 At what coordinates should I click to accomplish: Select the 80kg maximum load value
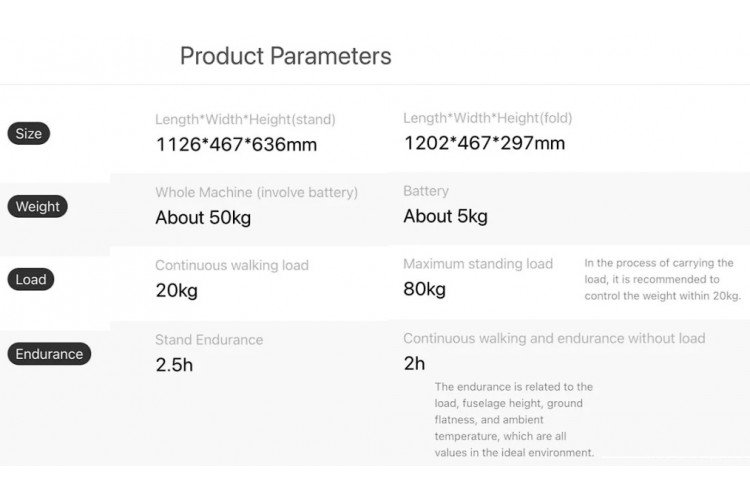pyautogui.click(x=424, y=289)
